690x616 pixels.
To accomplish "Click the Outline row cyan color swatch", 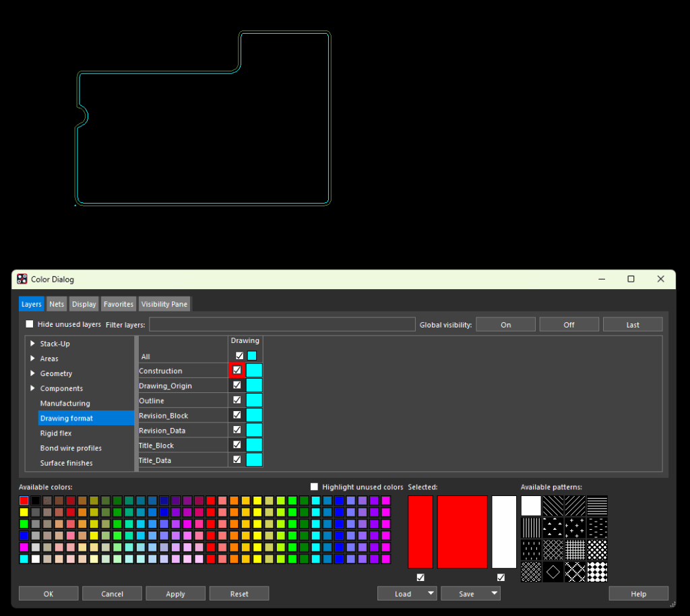I will 254,400.
